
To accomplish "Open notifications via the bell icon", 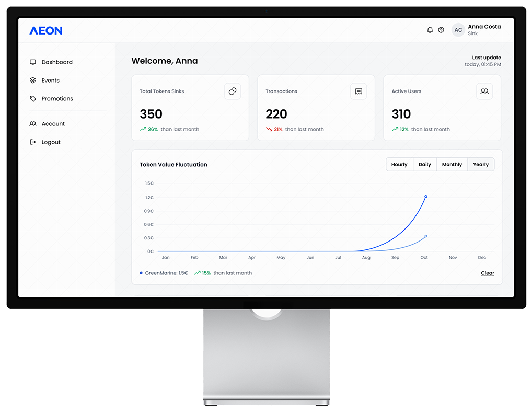I will [x=430, y=30].
